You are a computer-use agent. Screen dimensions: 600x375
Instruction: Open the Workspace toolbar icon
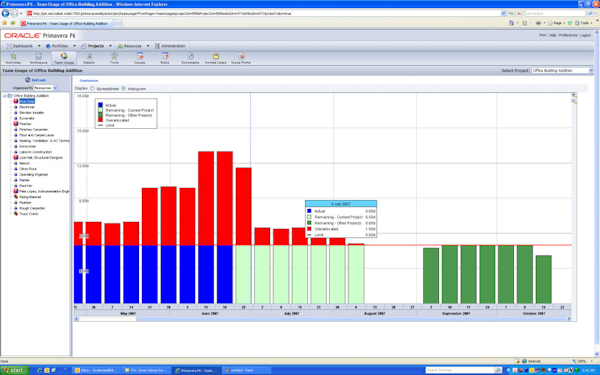(x=38, y=58)
